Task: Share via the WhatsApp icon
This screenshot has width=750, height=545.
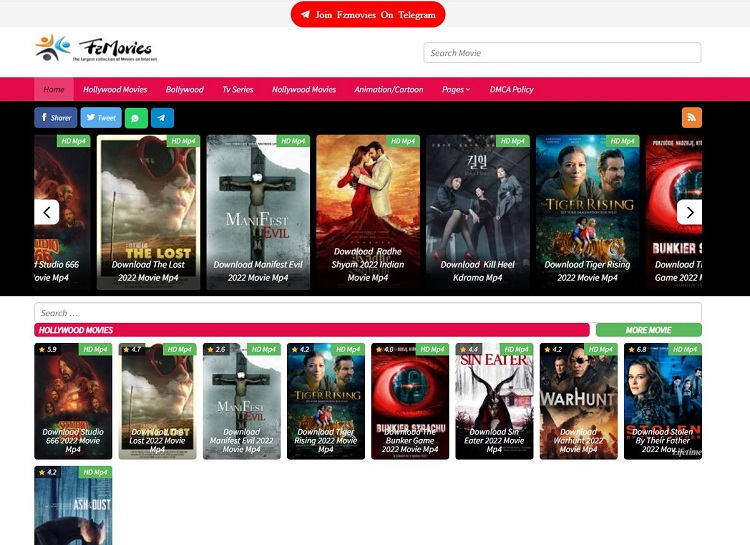Action: (136, 118)
